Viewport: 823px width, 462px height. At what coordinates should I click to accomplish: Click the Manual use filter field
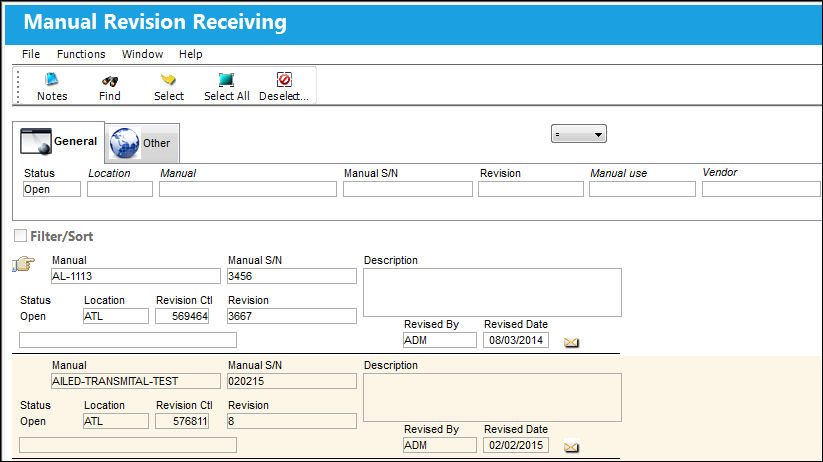tap(642, 189)
